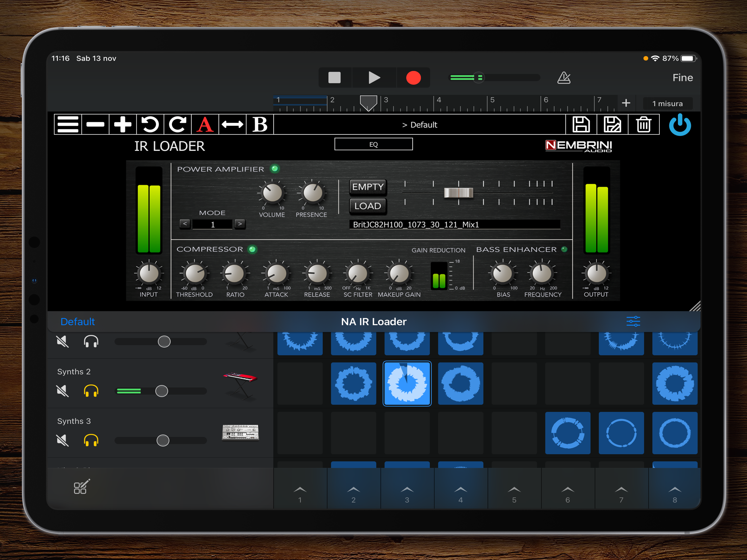Click the mode next arrow

240,224
